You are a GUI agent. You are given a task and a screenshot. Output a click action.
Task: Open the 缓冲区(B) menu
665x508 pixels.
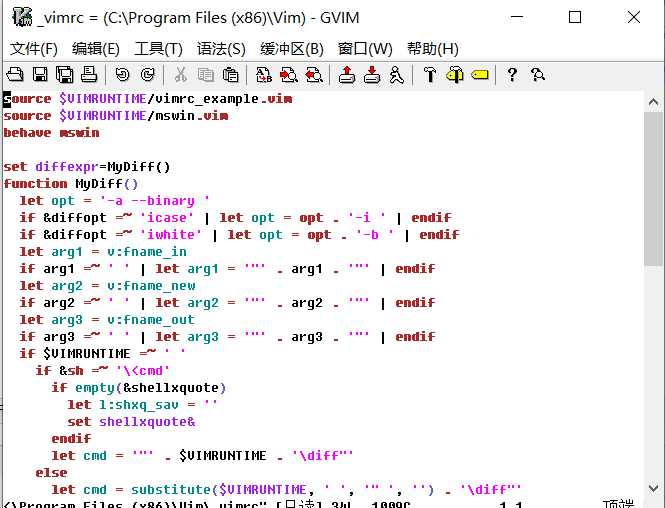[x=292, y=49]
